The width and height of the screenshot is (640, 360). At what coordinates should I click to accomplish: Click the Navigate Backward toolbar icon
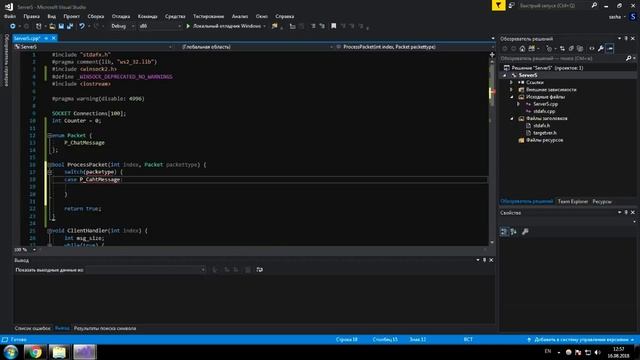13,26
